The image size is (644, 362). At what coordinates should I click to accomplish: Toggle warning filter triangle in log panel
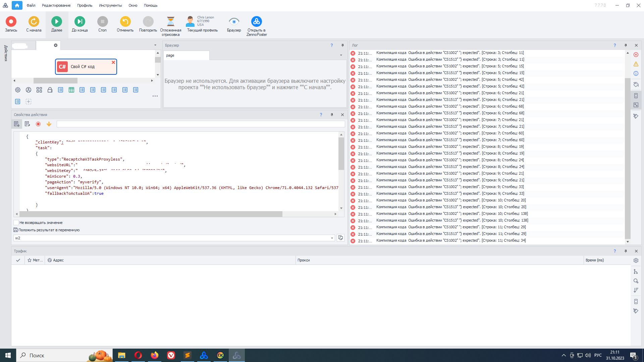(x=636, y=64)
